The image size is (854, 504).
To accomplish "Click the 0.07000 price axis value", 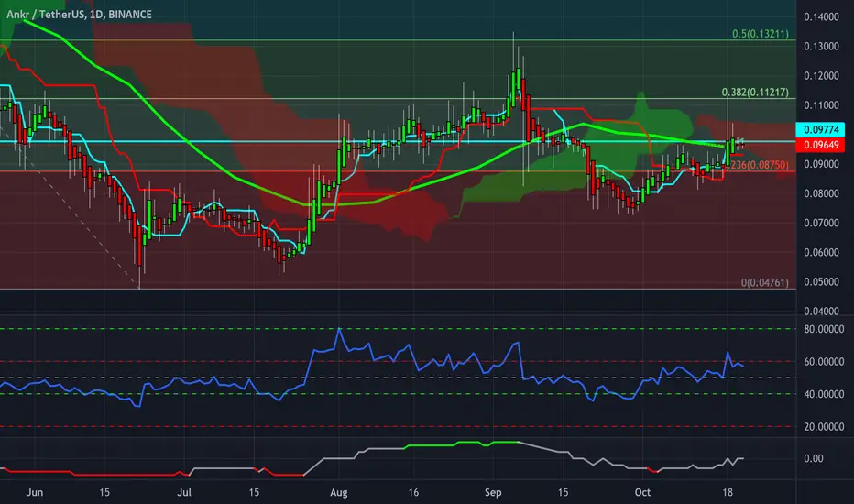I will 821,223.
